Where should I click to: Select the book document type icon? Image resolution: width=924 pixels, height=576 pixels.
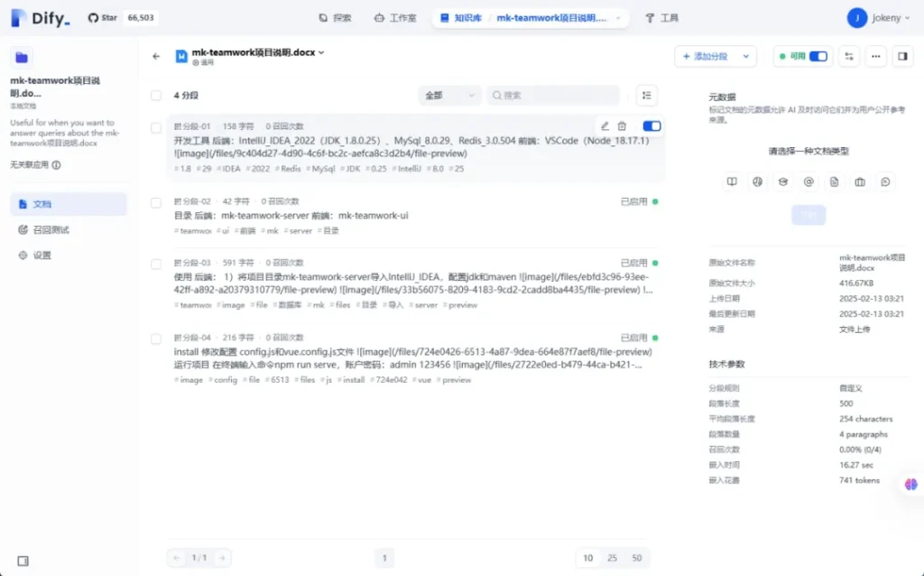[732, 181]
